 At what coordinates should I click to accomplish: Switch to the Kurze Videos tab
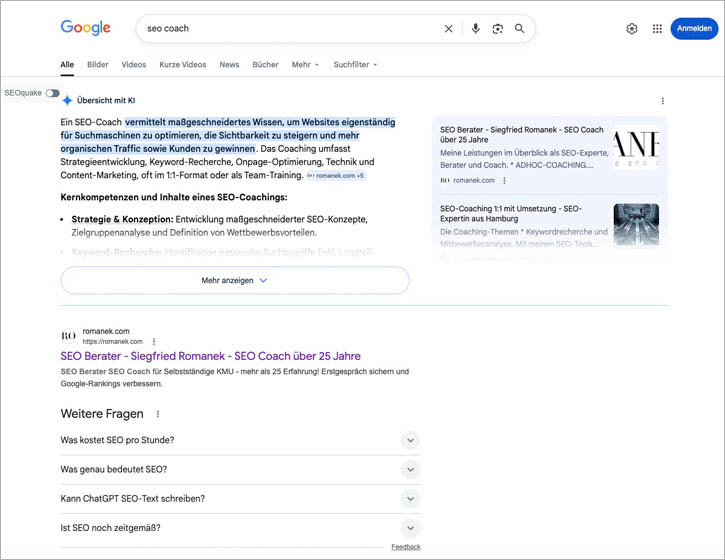183,65
